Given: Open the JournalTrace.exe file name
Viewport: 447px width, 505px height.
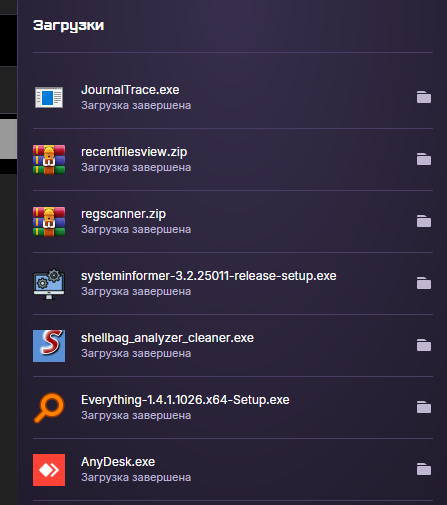Looking at the screenshot, I should coord(130,90).
